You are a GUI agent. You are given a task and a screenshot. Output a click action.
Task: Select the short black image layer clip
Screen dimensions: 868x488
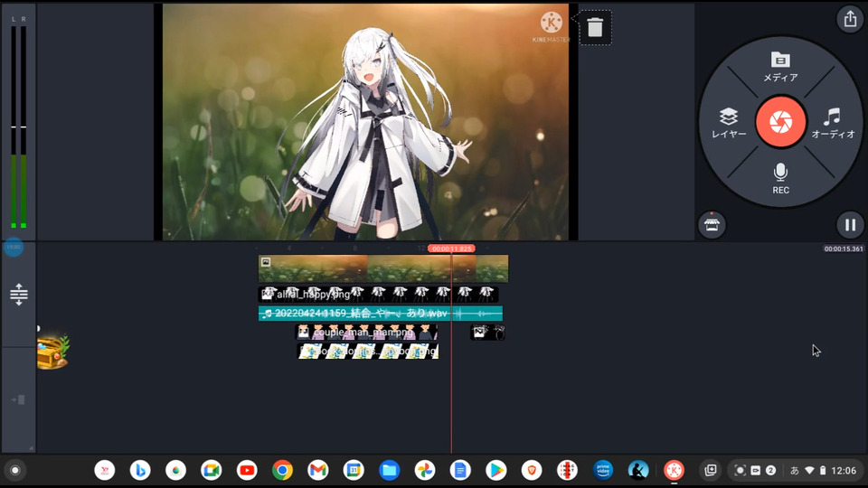(x=487, y=332)
